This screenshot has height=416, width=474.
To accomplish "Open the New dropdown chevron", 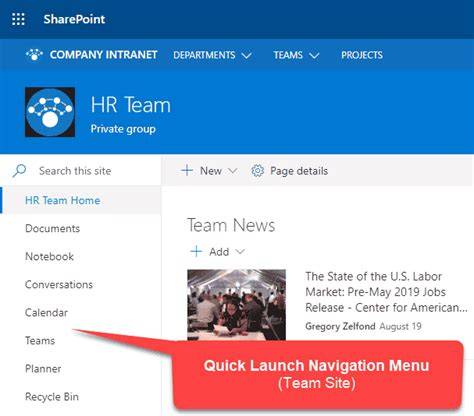I will [232, 171].
